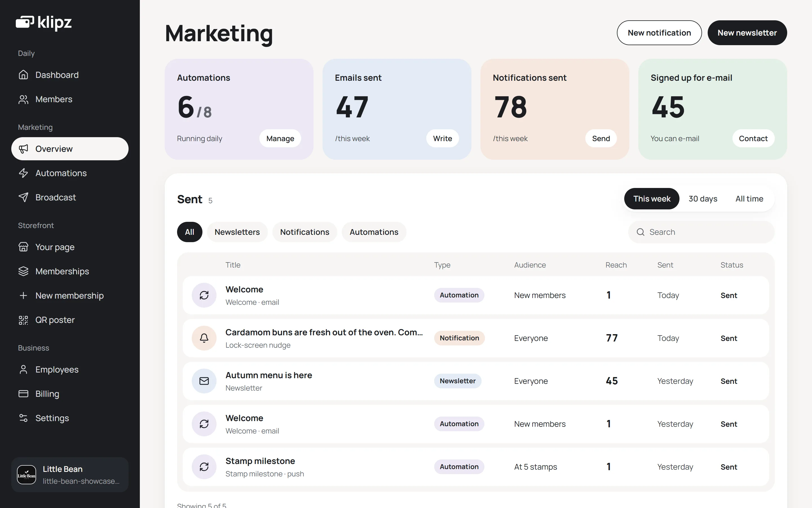Click the Newsletter type badge
The image size is (812, 508).
(457, 381)
